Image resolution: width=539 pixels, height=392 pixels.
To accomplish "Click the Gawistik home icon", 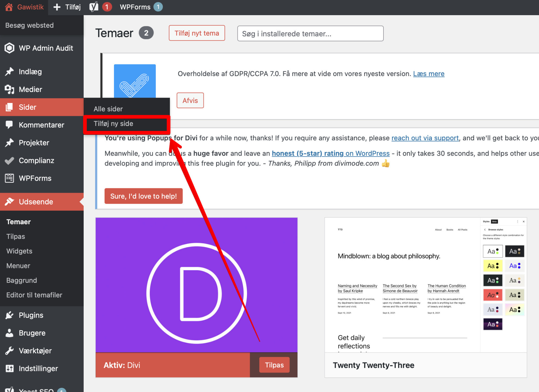I will tap(9, 7).
